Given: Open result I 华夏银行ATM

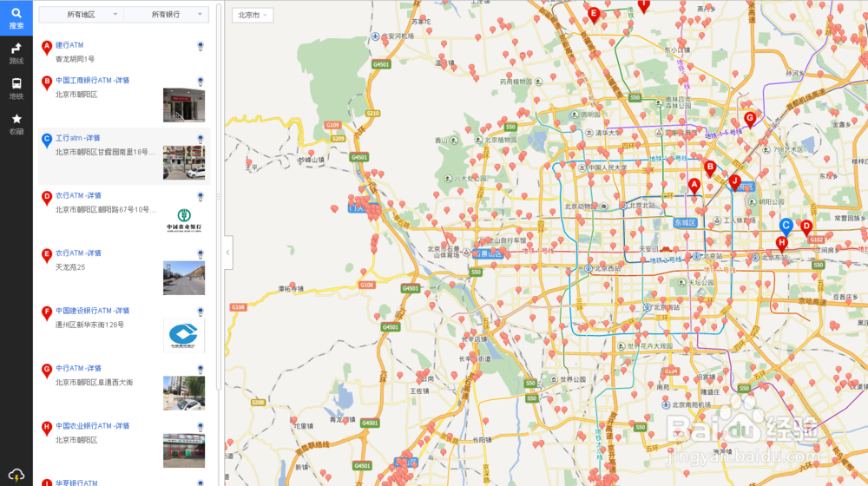Looking at the screenshot, I should (76, 483).
